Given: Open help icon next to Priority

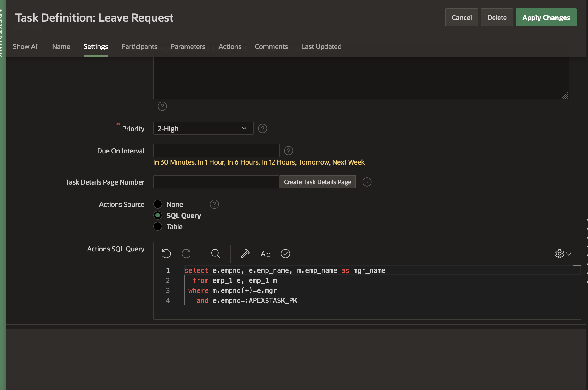Looking at the screenshot, I should pos(263,129).
